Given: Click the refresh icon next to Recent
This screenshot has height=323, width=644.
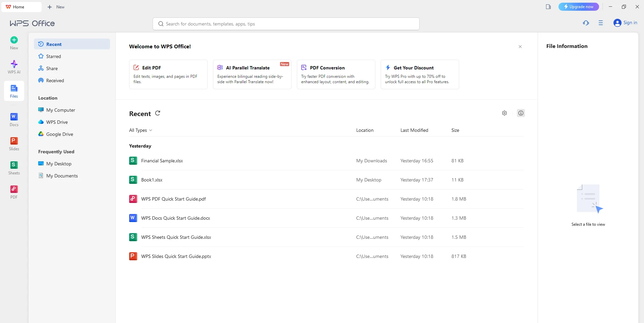Looking at the screenshot, I should pyautogui.click(x=158, y=113).
